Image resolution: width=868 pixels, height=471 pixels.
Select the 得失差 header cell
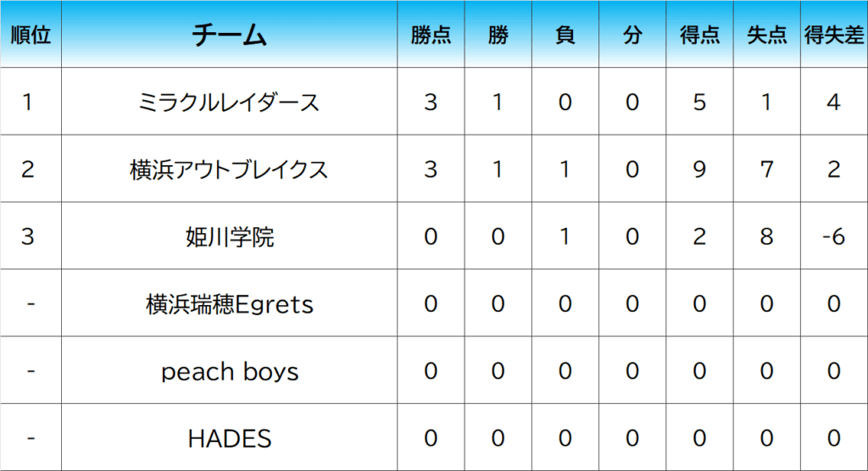coord(833,35)
